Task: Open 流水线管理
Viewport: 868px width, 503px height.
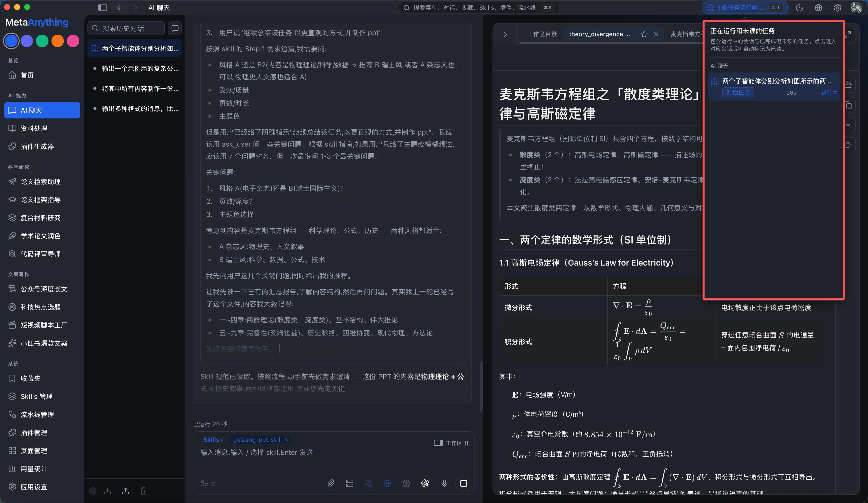Action: (x=42, y=414)
